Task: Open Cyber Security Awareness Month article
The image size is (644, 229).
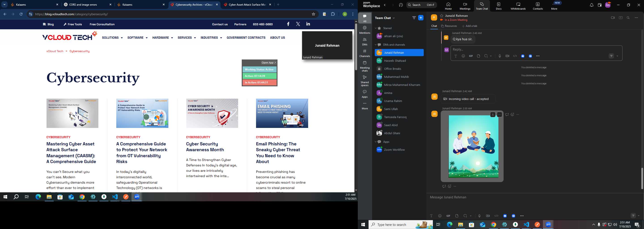Action: 205,147
